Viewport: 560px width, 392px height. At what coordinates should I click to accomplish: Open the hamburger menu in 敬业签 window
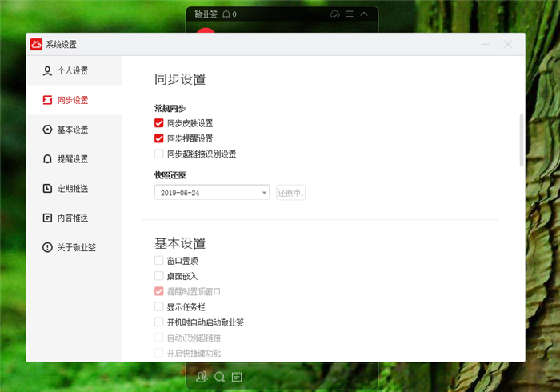pyautogui.click(x=350, y=14)
